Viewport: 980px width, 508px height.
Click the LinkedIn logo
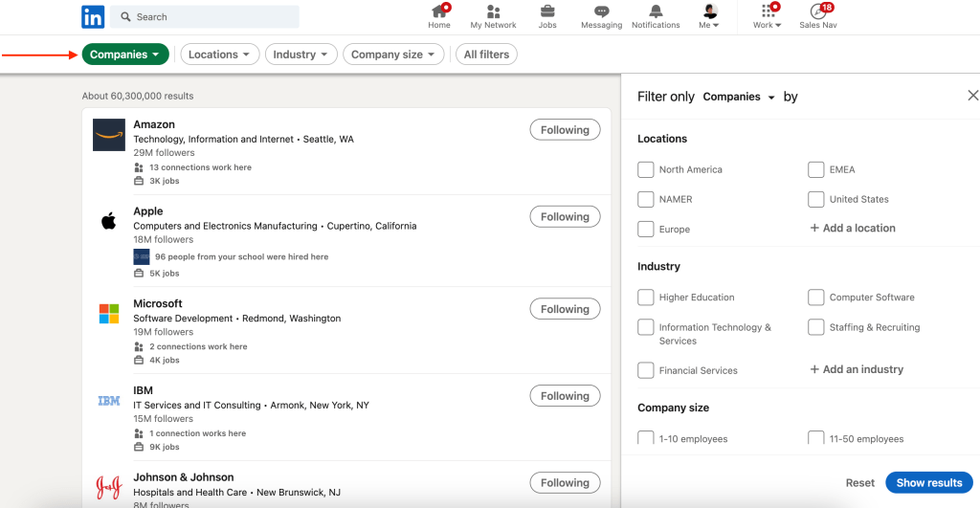click(x=93, y=16)
